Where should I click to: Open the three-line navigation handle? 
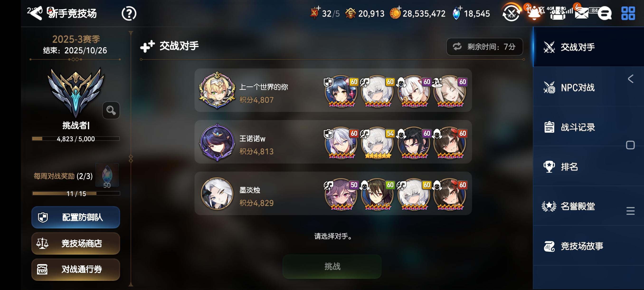[630, 211]
